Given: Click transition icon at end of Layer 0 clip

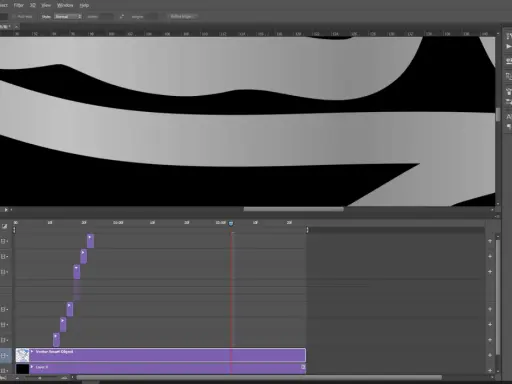Looking at the screenshot, I should tap(303, 367).
